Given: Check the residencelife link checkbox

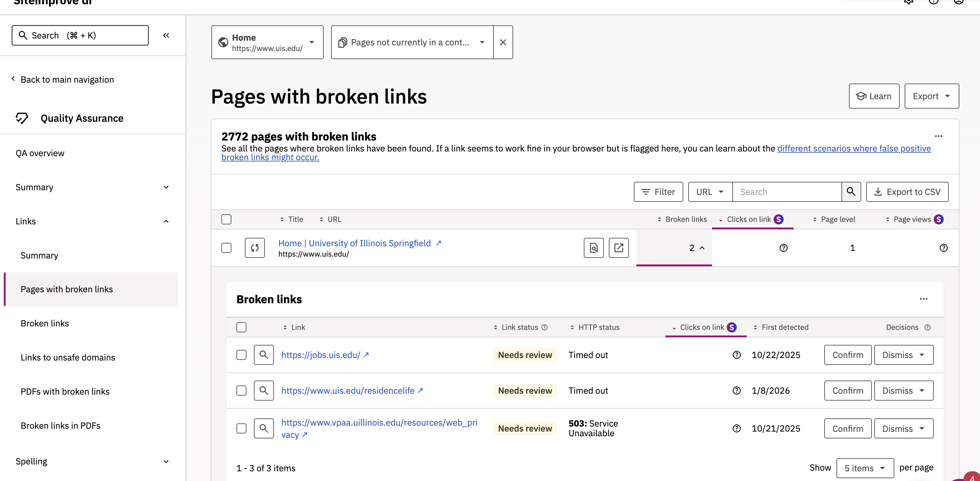Looking at the screenshot, I should click(x=241, y=390).
